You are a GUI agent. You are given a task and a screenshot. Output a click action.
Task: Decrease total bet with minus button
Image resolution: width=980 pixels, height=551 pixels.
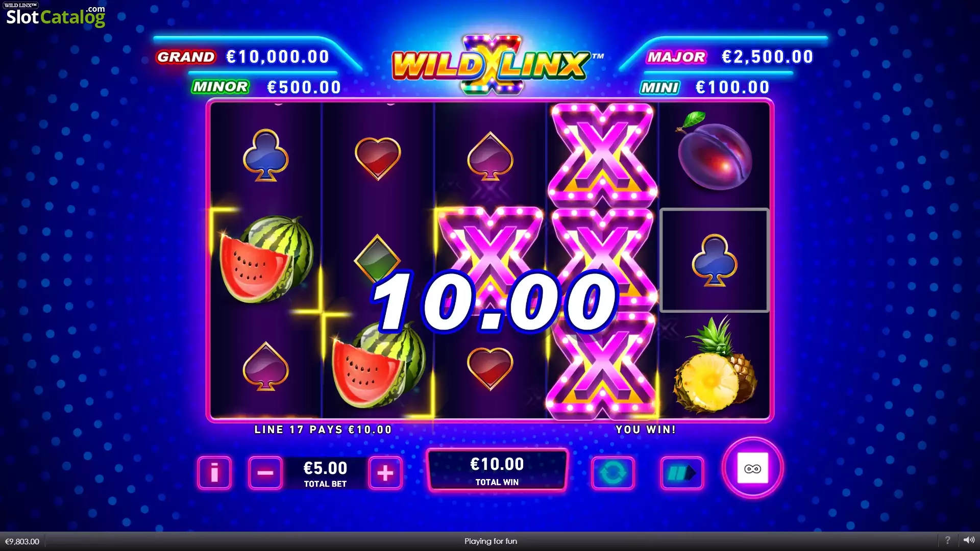pyautogui.click(x=265, y=473)
